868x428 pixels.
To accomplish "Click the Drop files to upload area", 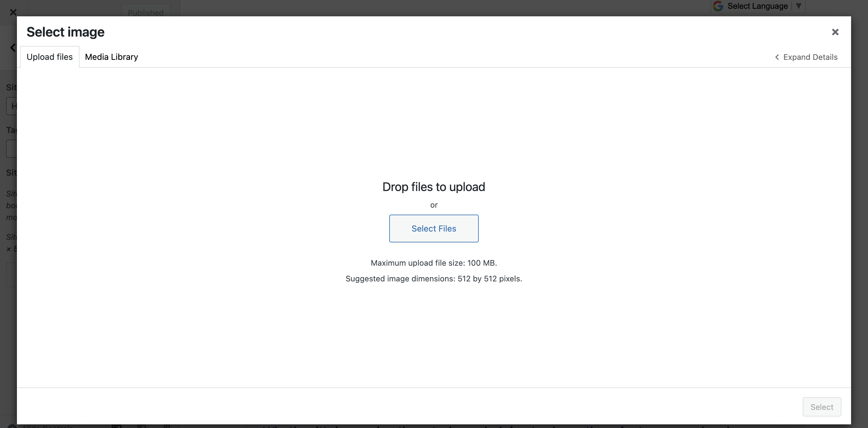I will click(433, 187).
